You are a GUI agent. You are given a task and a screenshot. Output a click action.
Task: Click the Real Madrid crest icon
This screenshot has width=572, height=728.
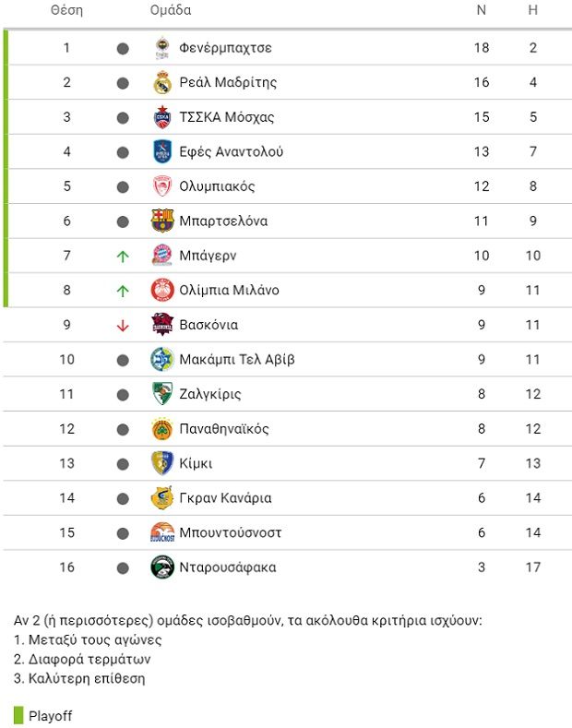[162, 83]
